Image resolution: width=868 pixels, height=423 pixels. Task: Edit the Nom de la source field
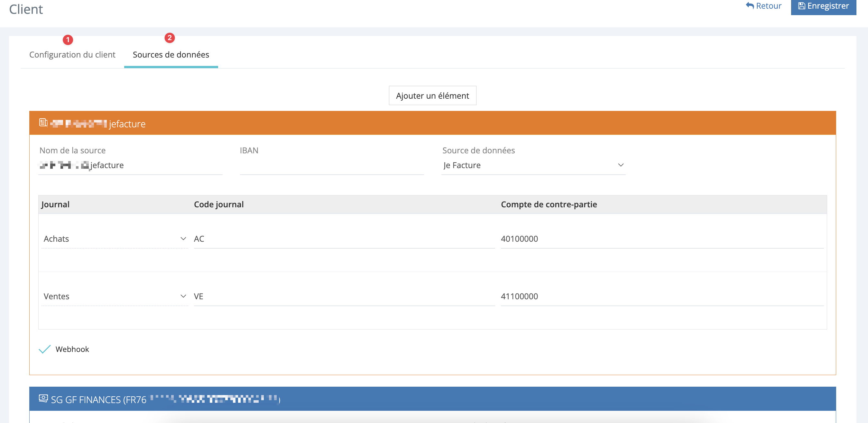[x=130, y=165]
